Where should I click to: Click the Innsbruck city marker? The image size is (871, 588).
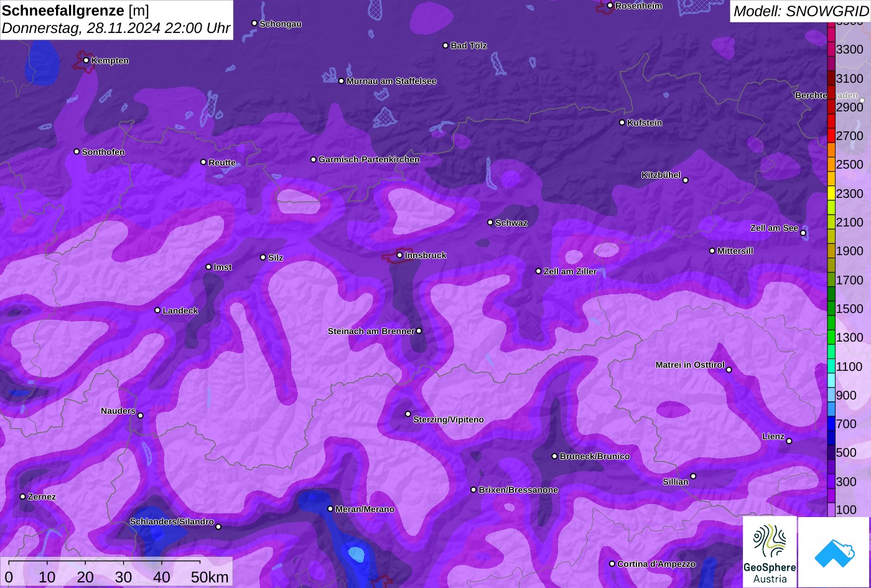[399, 255]
